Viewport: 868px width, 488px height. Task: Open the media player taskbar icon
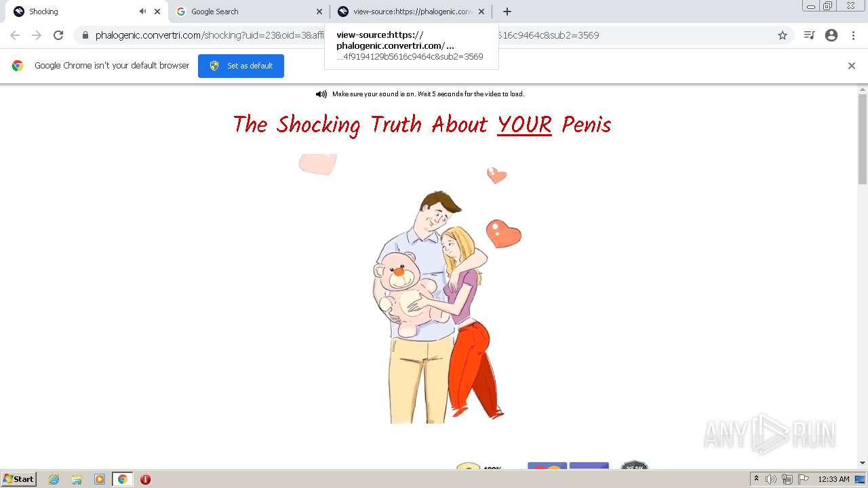click(100, 479)
